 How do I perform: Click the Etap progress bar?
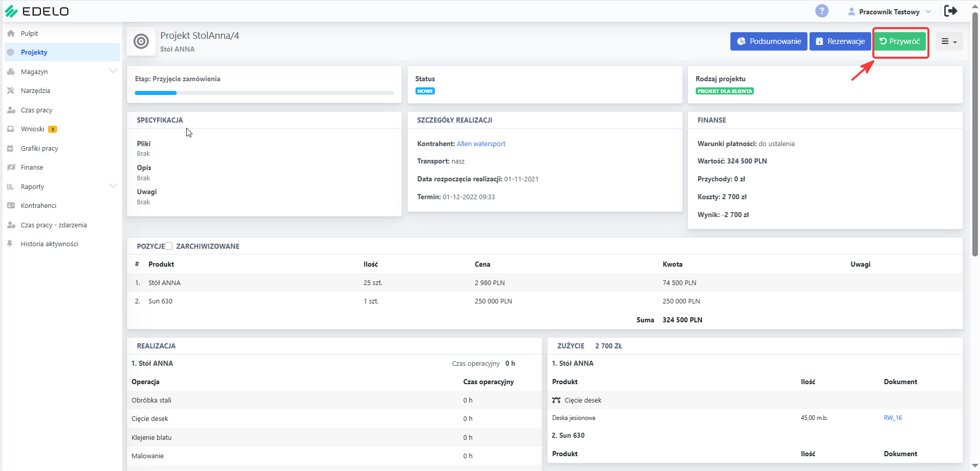tap(264, 93)
